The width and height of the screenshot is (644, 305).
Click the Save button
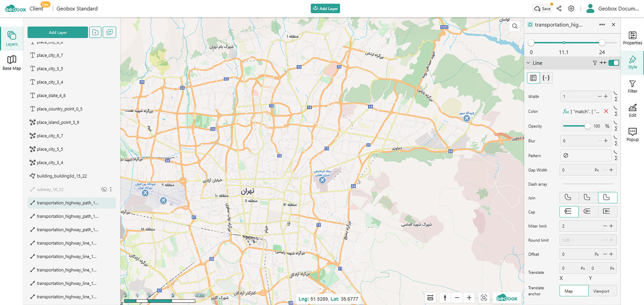point(543,9)
